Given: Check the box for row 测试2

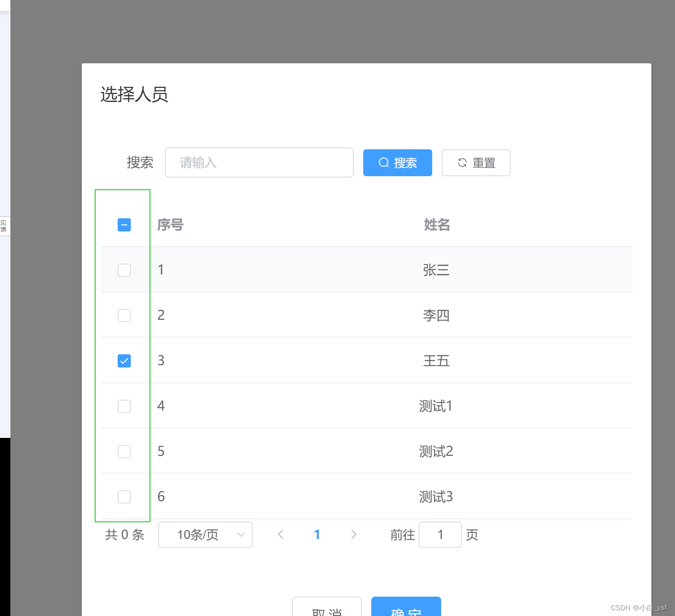Looking at the screenshot, I should (124, 452).
